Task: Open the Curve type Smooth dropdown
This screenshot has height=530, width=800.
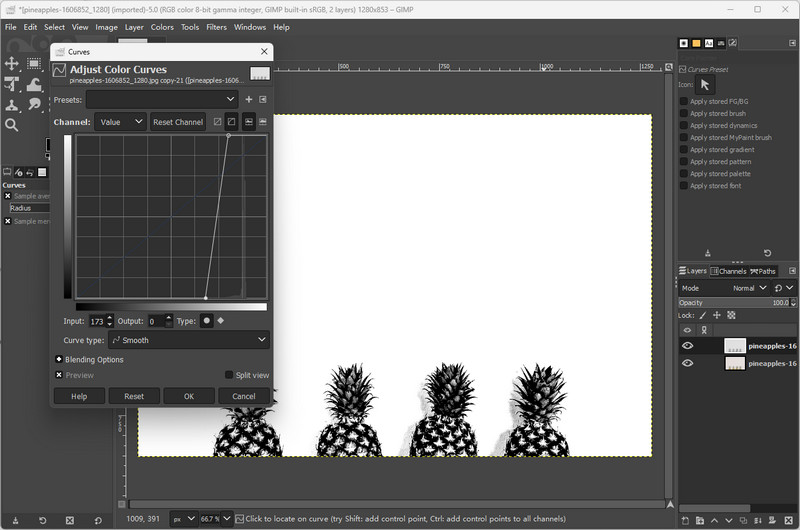Action: tap(189, 340)
